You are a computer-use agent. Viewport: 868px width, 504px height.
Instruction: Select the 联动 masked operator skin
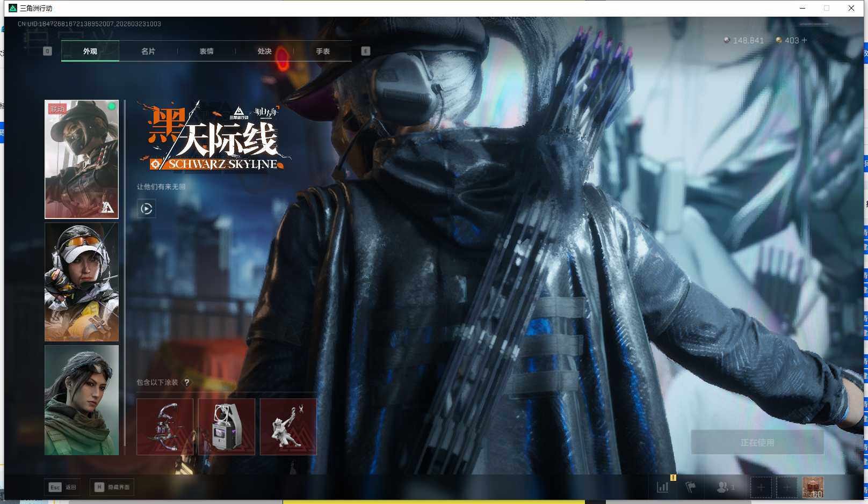tap(82, 159)
